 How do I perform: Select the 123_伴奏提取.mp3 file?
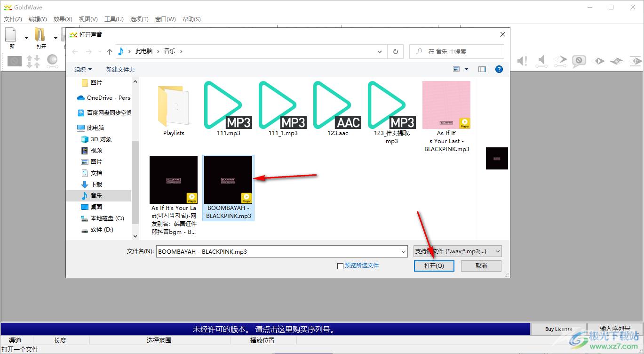point(392,113)
